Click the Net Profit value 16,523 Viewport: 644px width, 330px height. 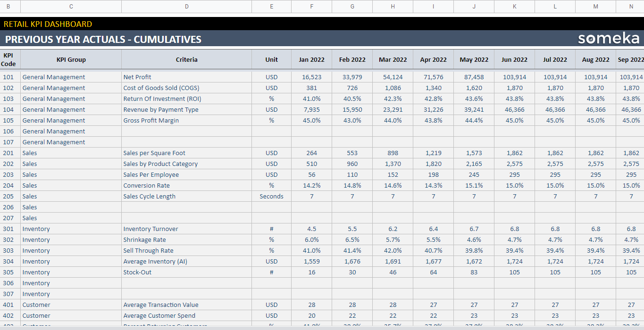[311, 77]
